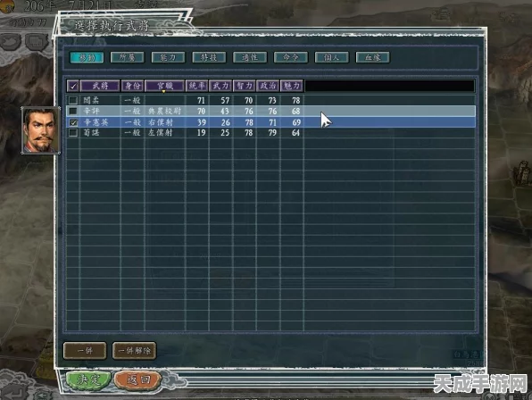Viewport: 532px width, 400px height.
Task: Sort by the 魅力 column header
Action: [x=292, y=86]
